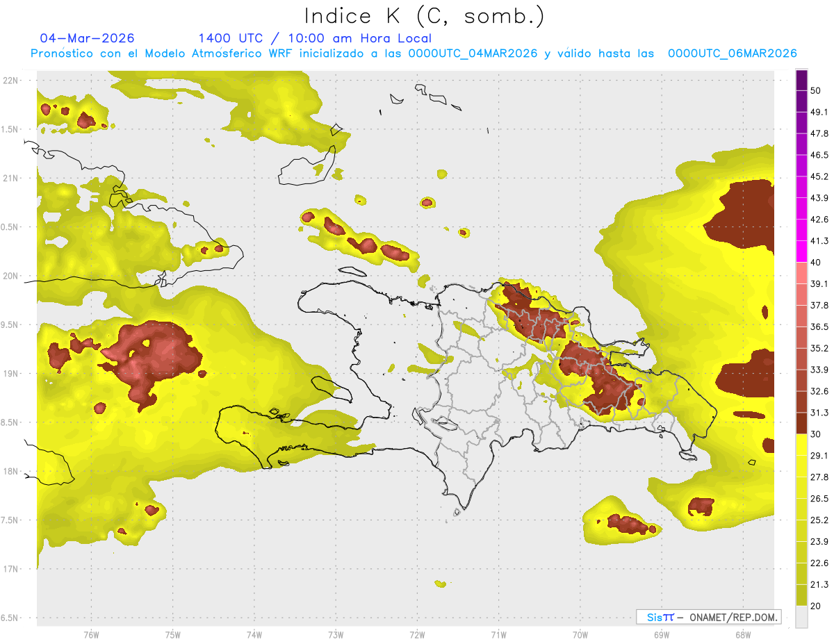
Task: Click the colorbar value "39.1"
Action: 819,284
